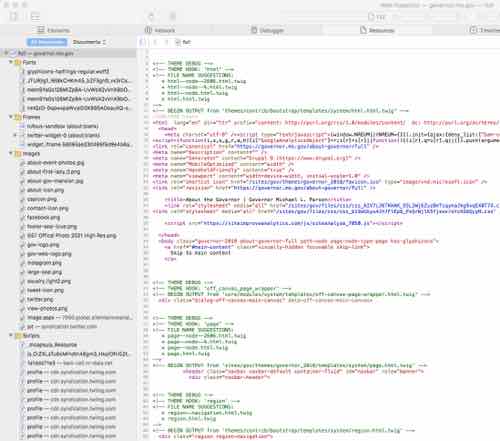Click the Fonts folder icon

18,62
